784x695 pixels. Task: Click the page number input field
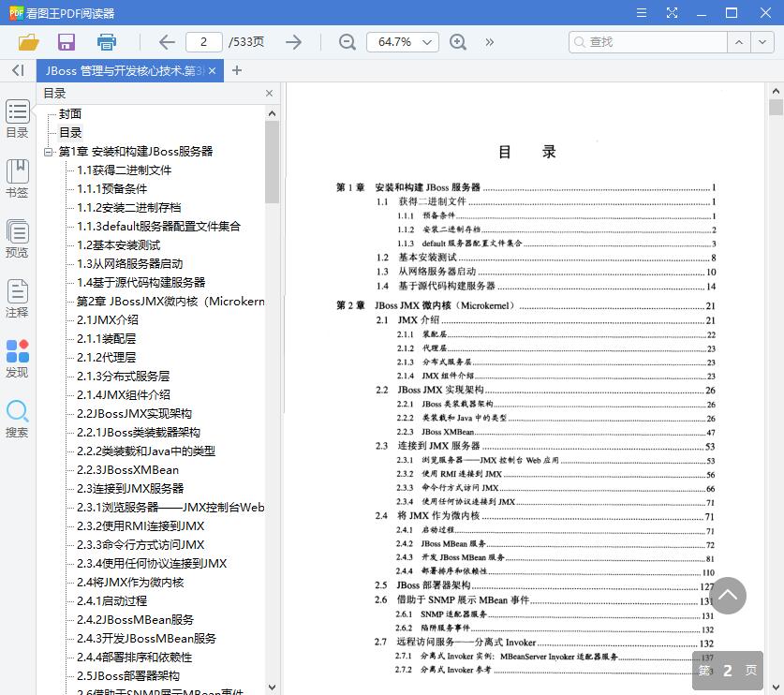click(203, 42)
